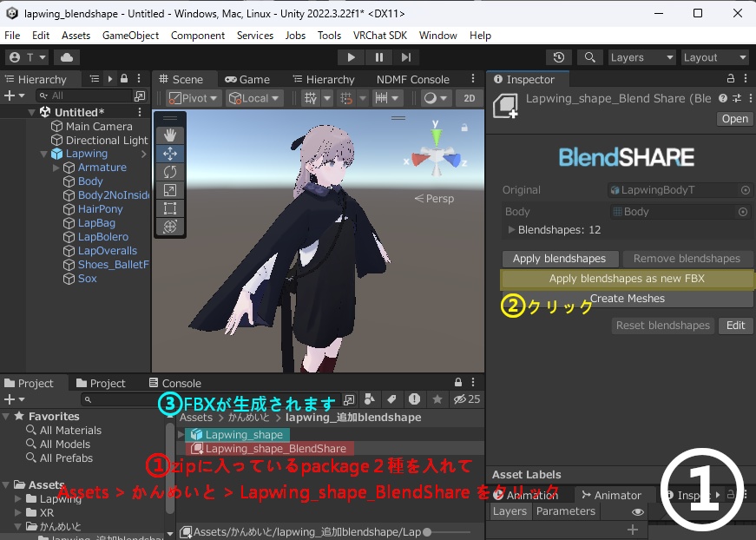This screenshot has height=540, width=756.
Task: Open the Local handle rotation dropdown
Action: tap(254, 98)
